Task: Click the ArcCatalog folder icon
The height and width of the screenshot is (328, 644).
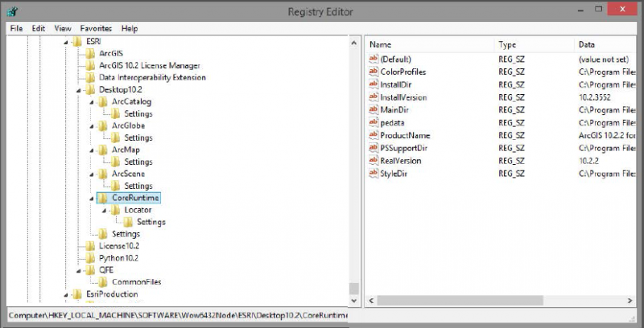Action: (103, 102)
